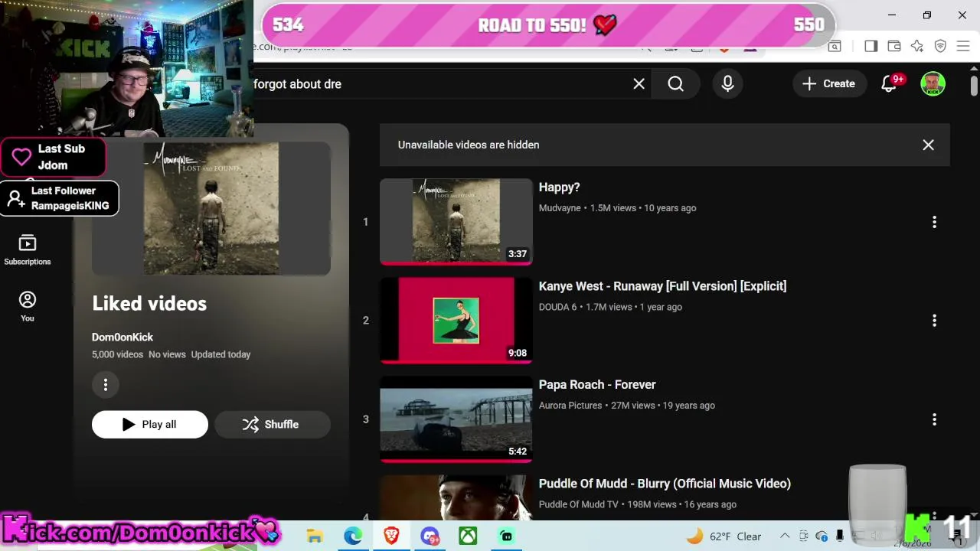980x551 pixels.
Task: Click the find-in-page toolbar icon
Action: tap(835, 47)
